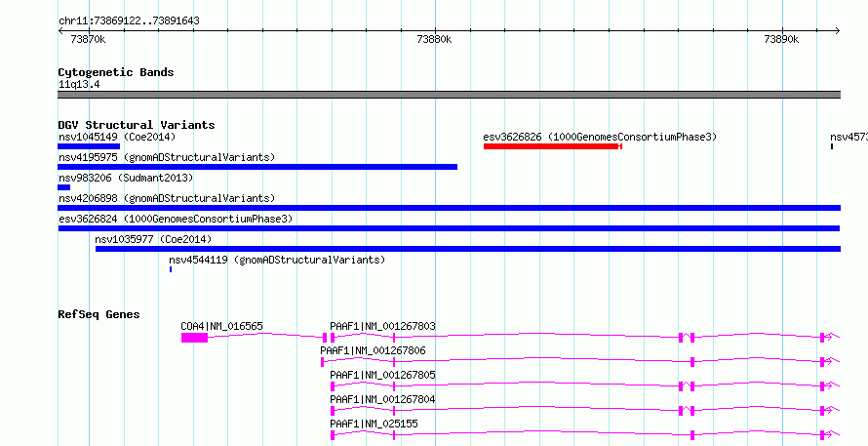Viewport: 868px width, 446px height.
Task: Select the nsv4206898 full-width blue bar
Action: pyautogui.click(x=449, y=208)
